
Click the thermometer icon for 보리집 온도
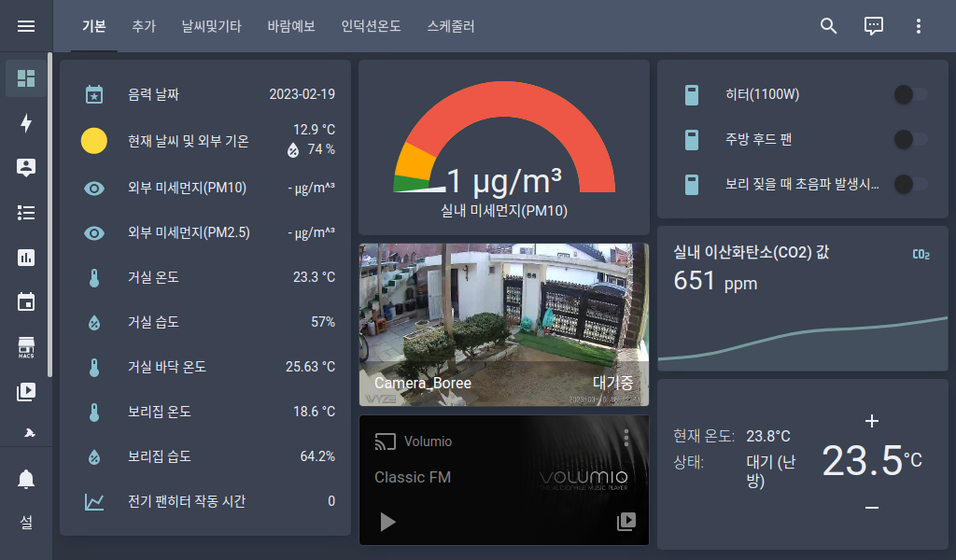click(x=94, y=412)
